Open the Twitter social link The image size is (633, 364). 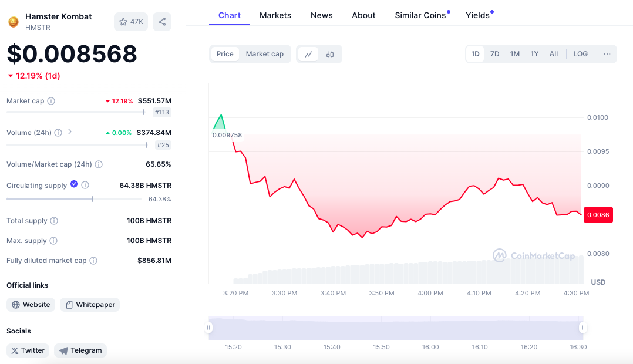coord(28,350)
